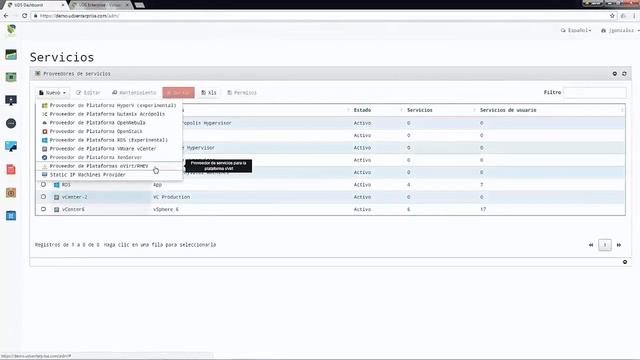Screen dimensions: 640x360
Task: Go back in browser
Action: [6, 16]
